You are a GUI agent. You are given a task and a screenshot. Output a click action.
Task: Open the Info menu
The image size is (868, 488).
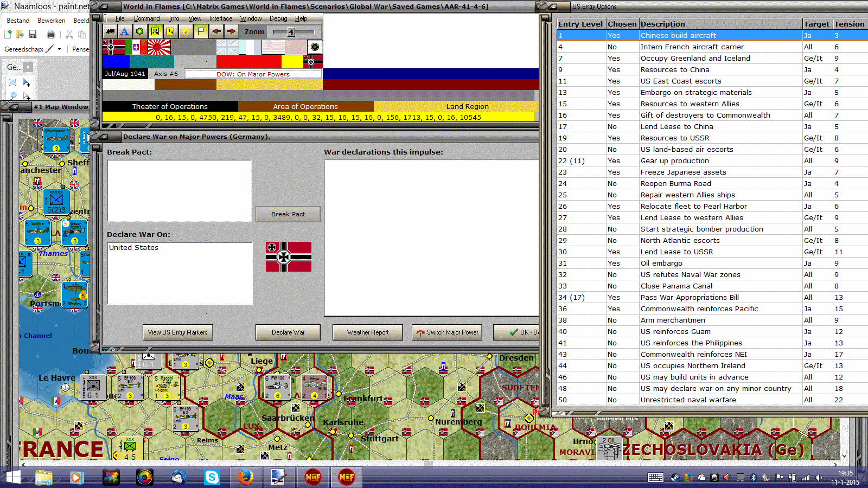[x=174, y=18]
